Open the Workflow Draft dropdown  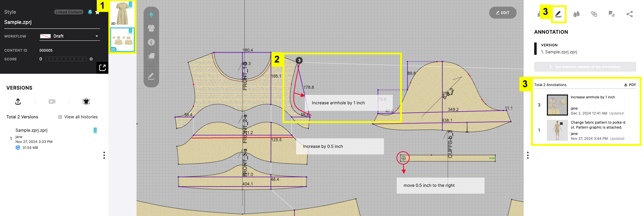coord(70,36)
